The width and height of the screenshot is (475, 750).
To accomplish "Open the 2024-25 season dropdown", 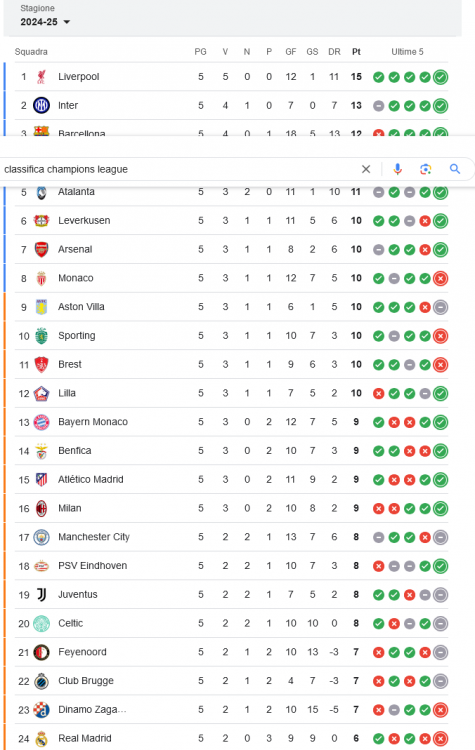I will [45, 22].
